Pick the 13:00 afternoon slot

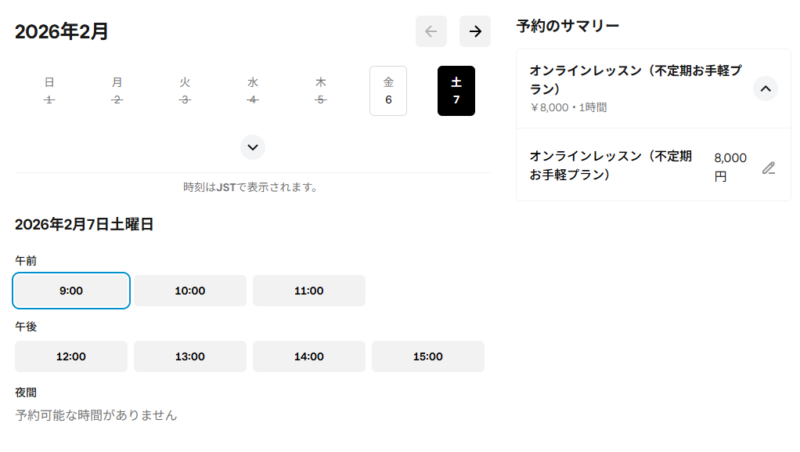[x=190, y=356]
